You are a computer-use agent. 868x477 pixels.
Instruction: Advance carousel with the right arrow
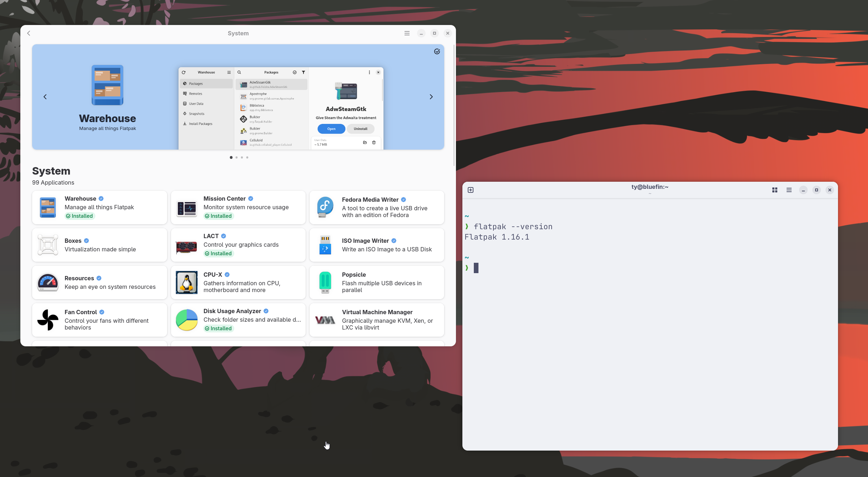(x=431, y=97)
